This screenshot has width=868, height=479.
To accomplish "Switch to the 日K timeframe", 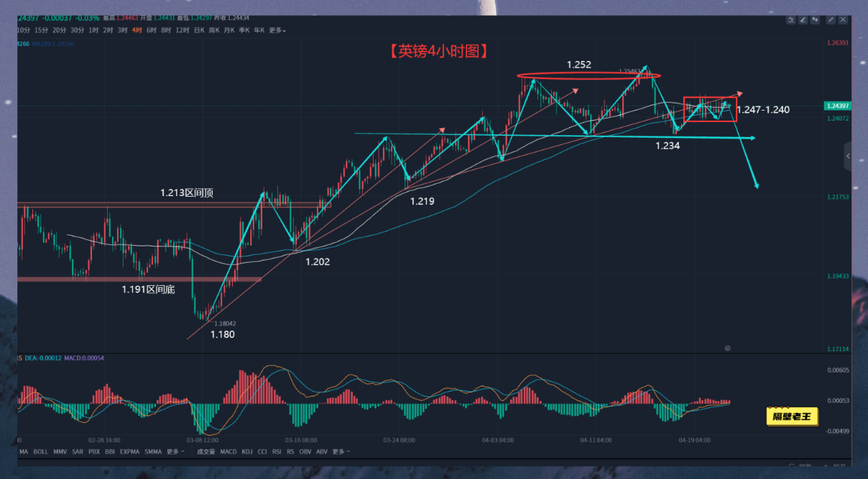I will click(x=198, y=31).
